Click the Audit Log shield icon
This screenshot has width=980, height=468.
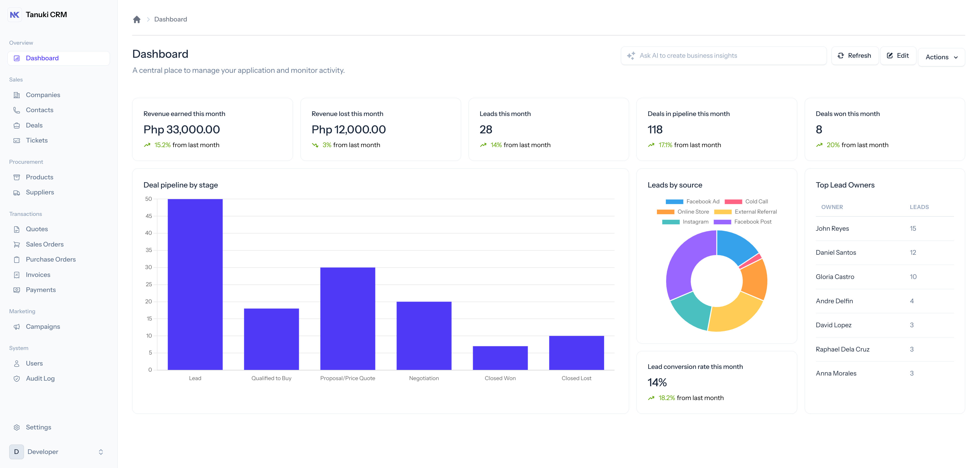(17, 379)
